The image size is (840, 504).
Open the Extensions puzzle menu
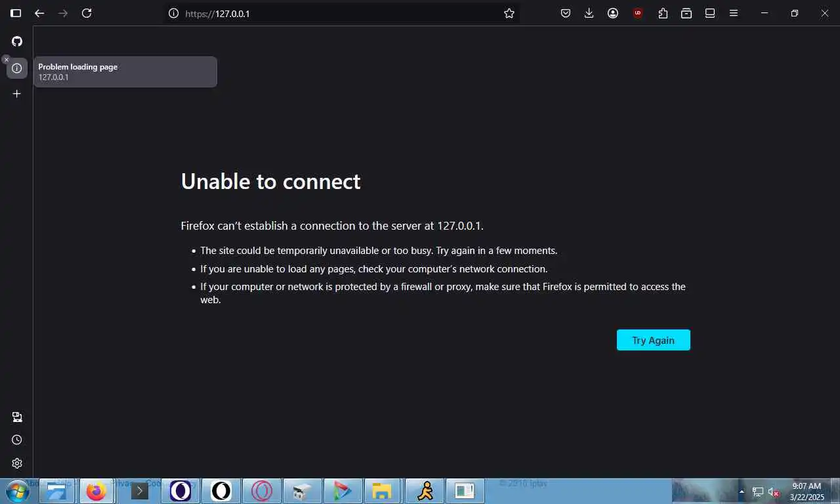coord(663,13)
